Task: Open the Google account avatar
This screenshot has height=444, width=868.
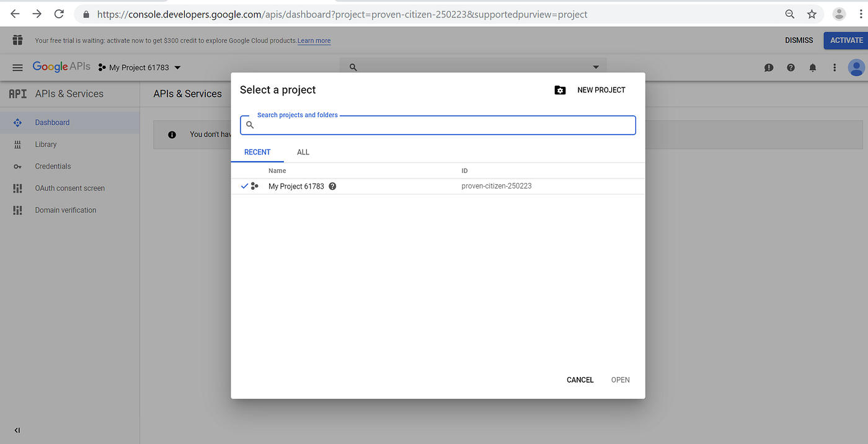Action: point(856,68)
